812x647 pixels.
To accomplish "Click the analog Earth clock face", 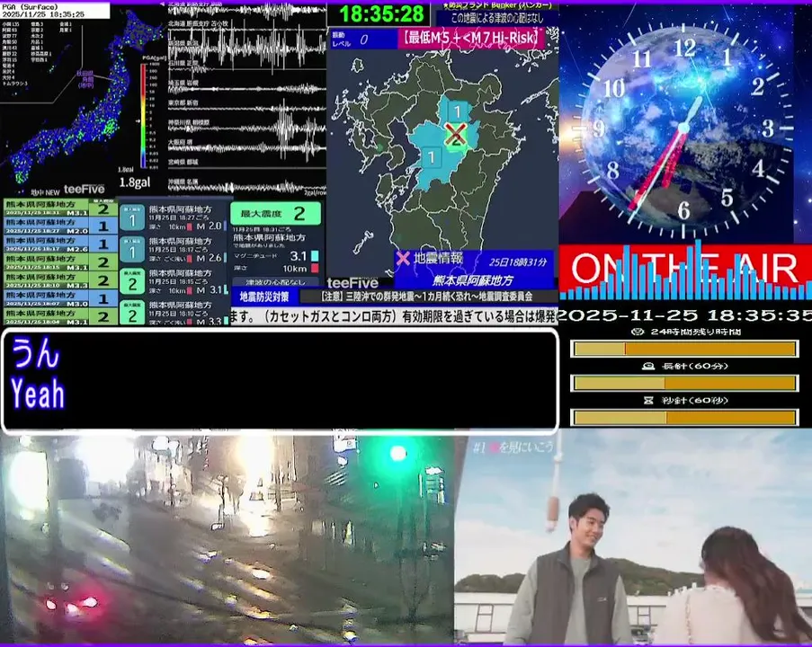I will click(683, 129).
